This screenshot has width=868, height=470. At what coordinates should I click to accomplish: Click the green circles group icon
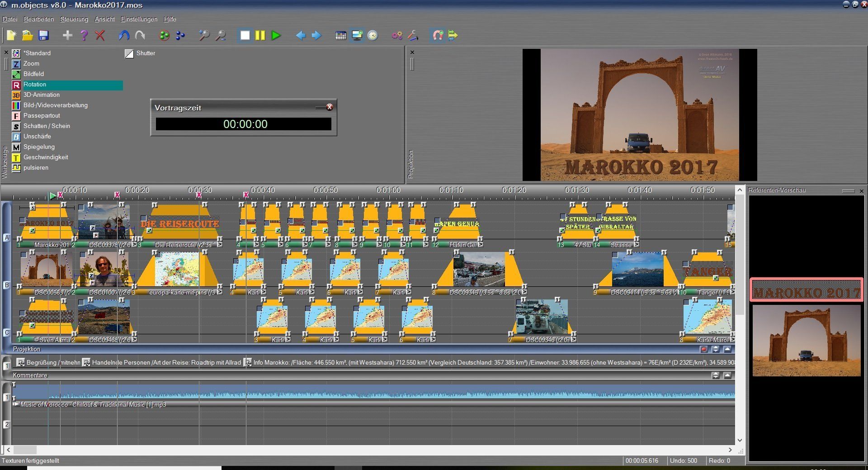(164, 35)
